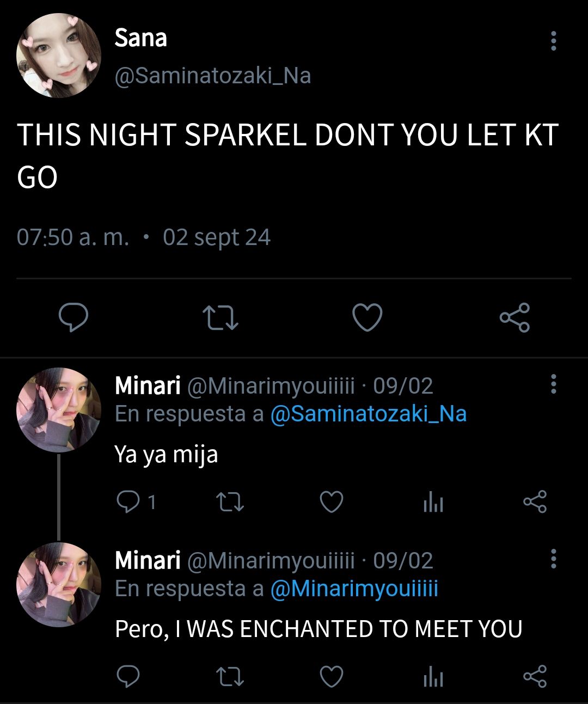Share the 'ENCHANTED TO MEET YOU' tweet

pos(535,677)
